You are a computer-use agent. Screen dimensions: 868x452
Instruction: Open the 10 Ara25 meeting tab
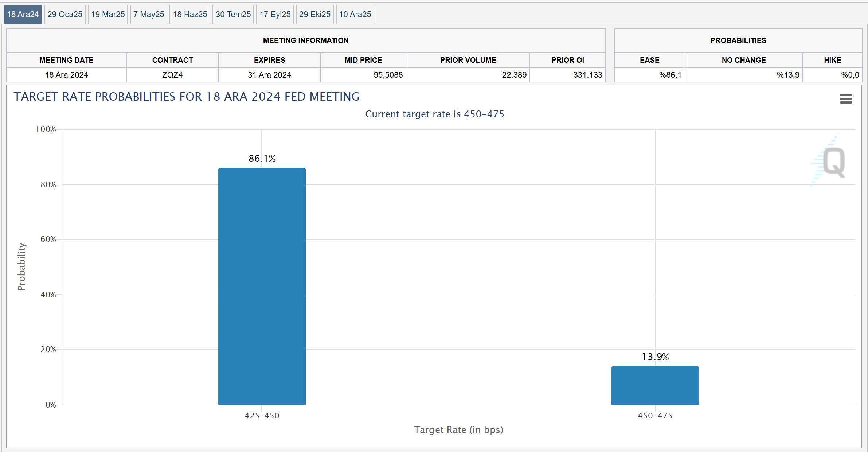tap(355, 15)
